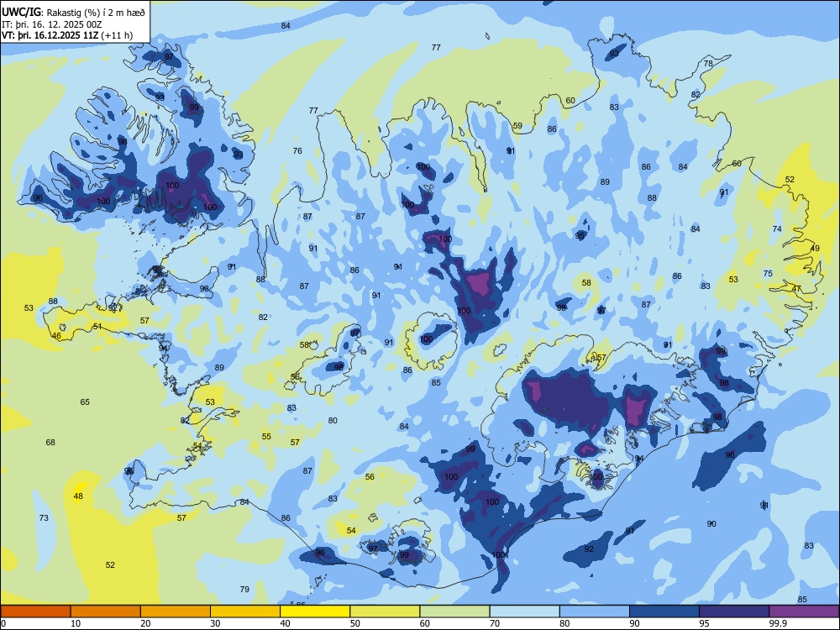The image size is (840, 630).
Task: Click the legend tick label '40'
Action: [x=285, y=623]
